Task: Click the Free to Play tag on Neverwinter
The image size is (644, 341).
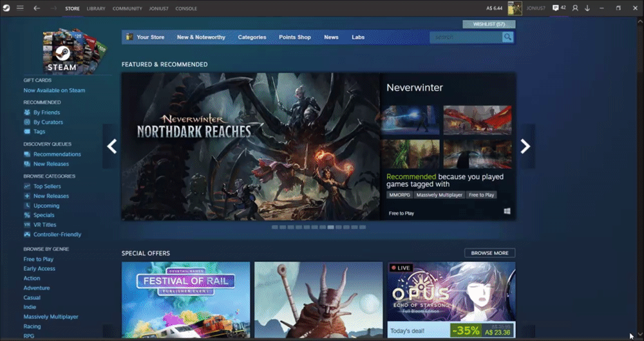Action: pos(481,195)
